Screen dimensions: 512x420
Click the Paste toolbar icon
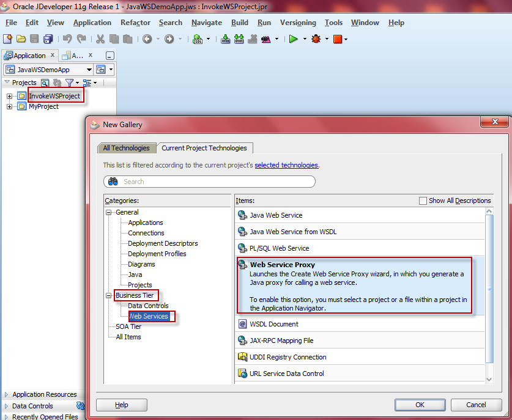[128, 39]
